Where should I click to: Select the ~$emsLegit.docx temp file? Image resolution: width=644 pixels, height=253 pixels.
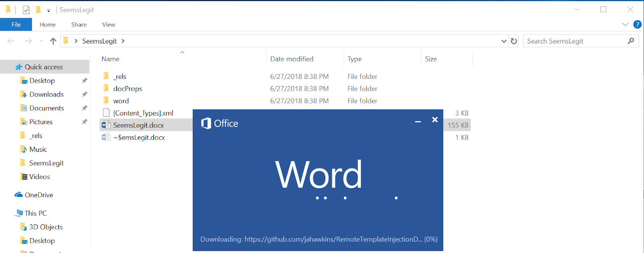pyautogui.click(x=139, y=138)
